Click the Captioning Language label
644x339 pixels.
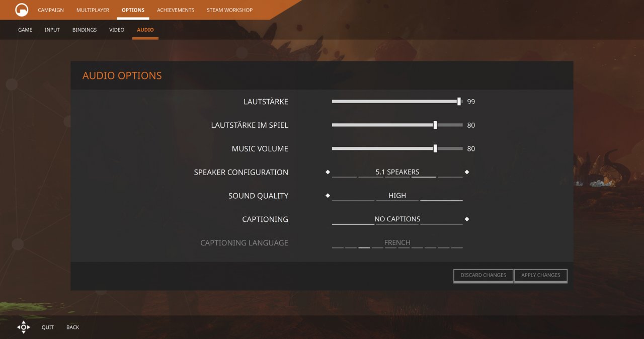pyautogui.click(x=245, y=243)
